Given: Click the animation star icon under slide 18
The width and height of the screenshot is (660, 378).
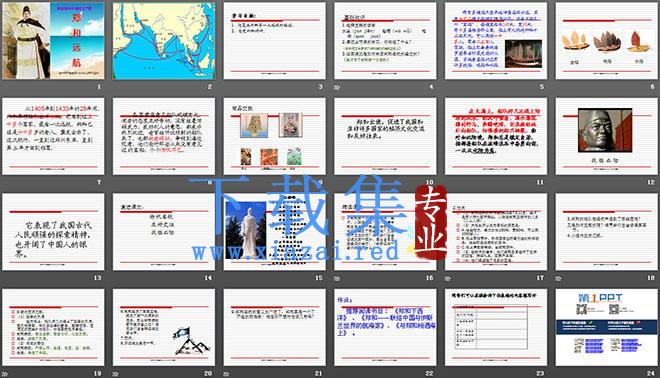Looking at the screenshot, I should [558, 278].
